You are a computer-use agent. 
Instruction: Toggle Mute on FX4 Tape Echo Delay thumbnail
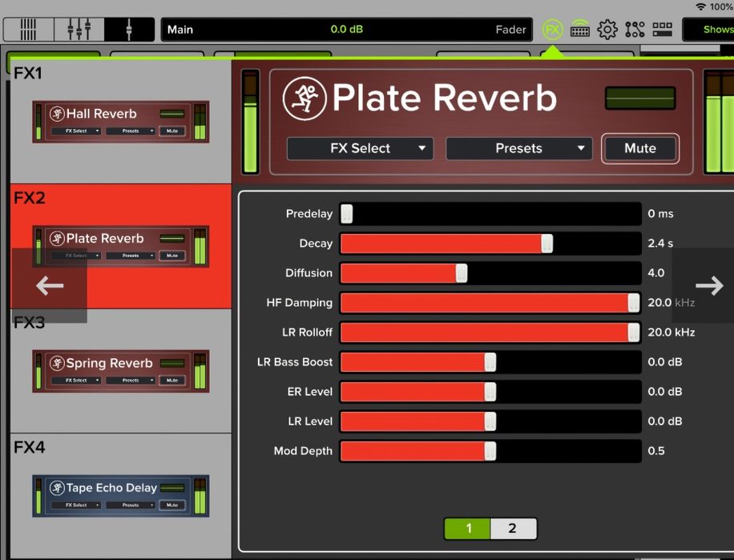click(x=172, y=505)
